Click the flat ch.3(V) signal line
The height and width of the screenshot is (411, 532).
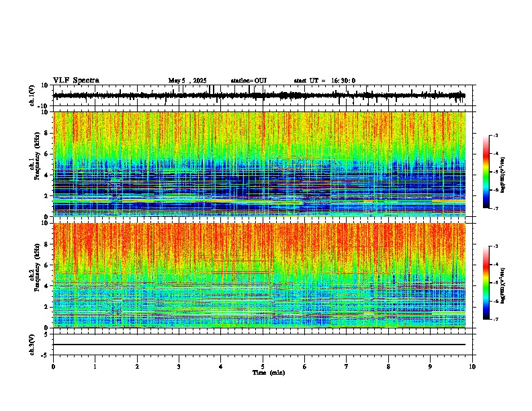pos(259,345)
